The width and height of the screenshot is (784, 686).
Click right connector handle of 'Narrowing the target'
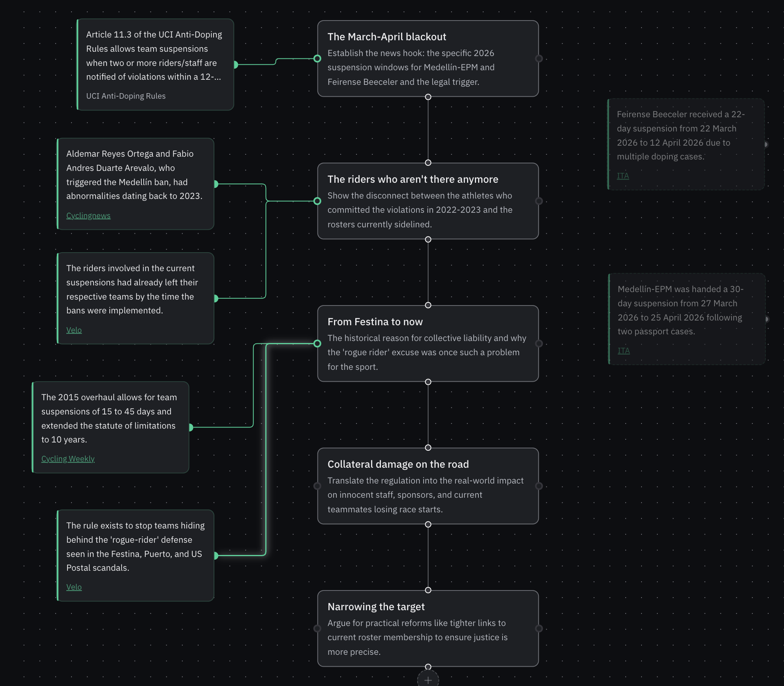click(x=539, y=629)
